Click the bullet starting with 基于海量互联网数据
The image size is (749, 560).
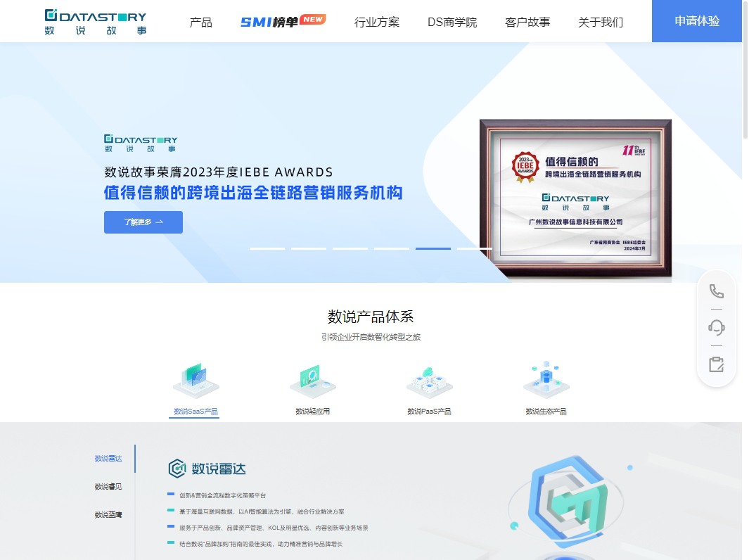pos(262,511)
